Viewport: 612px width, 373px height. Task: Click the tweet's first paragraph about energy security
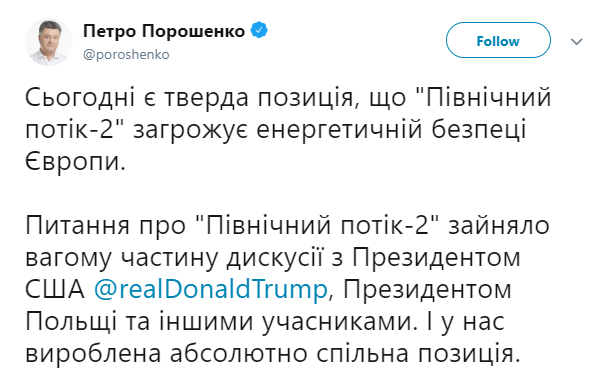point(288,129)
